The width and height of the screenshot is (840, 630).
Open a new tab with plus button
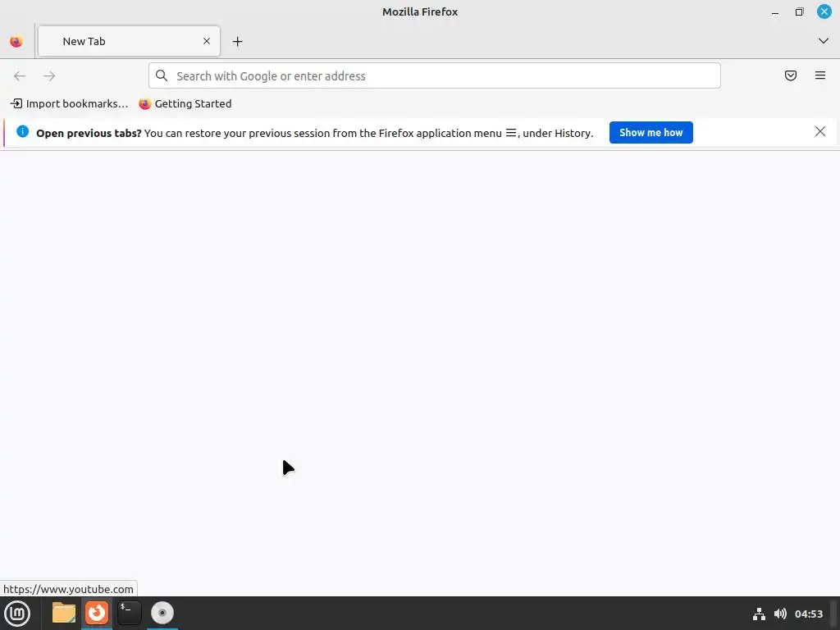pyautogui.click(x=237, y=41)
